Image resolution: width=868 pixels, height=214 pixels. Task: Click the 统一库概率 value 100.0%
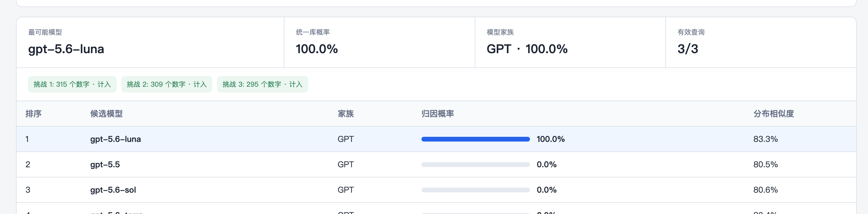click(317, 49)
